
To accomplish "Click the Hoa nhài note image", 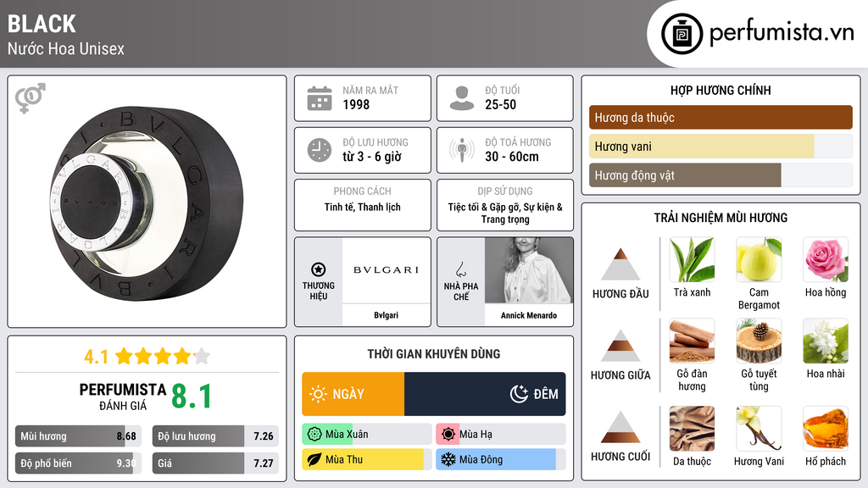I will click(826, 341).
